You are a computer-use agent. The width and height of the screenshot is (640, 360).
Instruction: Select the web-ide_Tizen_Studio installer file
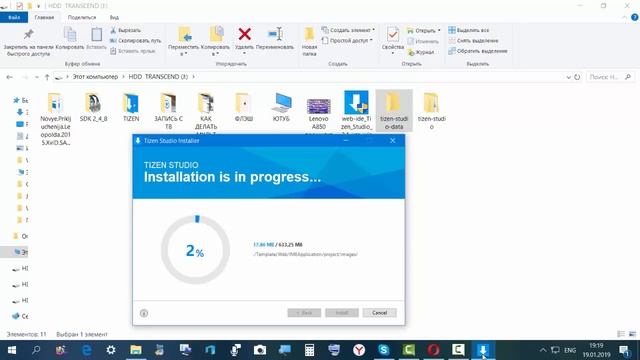356,111
